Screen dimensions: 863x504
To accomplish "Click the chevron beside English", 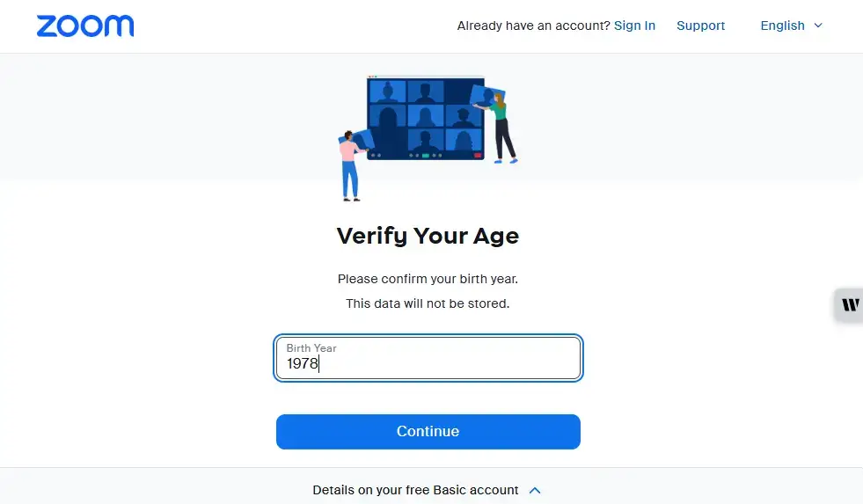I will point(818,26).
